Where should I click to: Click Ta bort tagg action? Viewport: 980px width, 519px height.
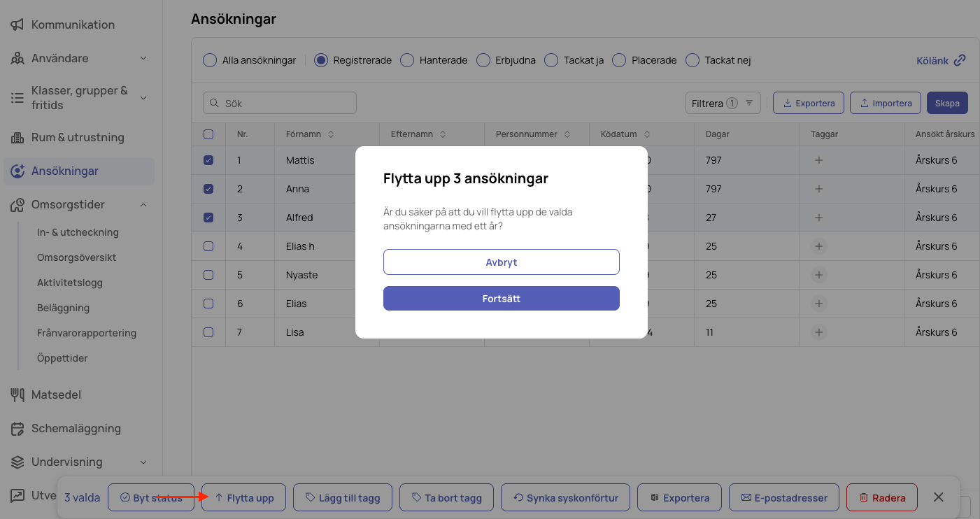pyautogui.click(x=446, y=498)
